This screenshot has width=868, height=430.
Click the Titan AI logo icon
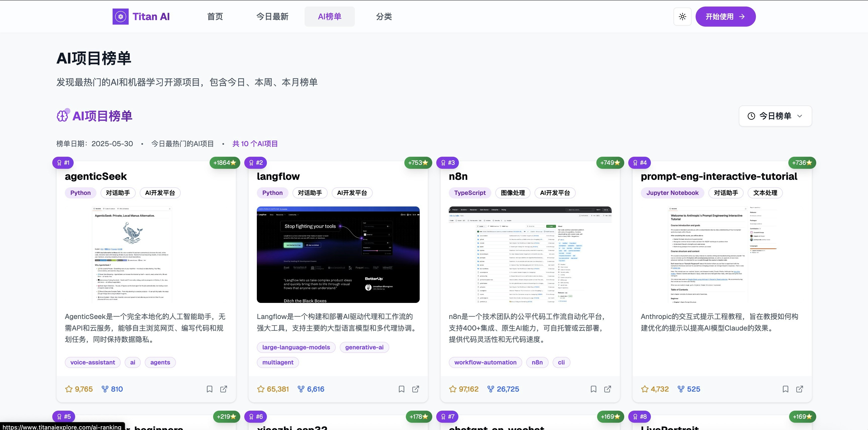pyautogui.click(x=120, y=17)
